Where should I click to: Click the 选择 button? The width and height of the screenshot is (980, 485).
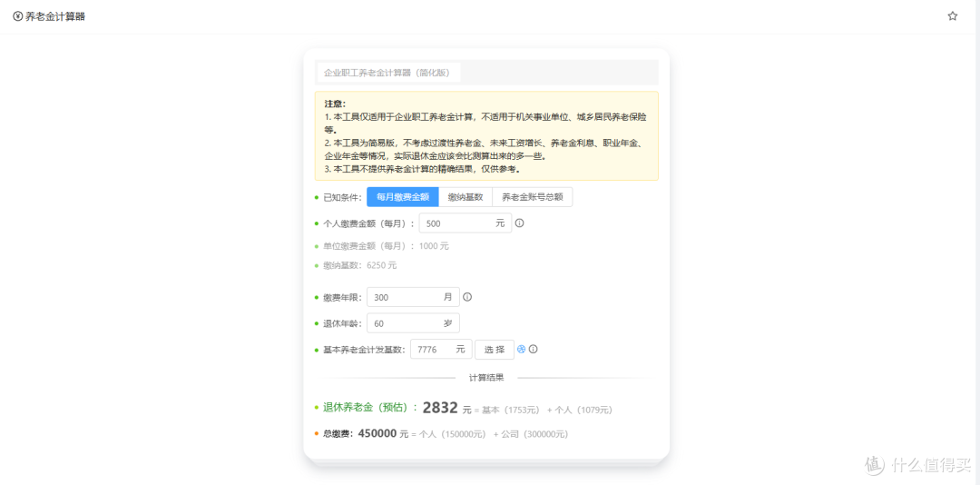tap(495, 349)
